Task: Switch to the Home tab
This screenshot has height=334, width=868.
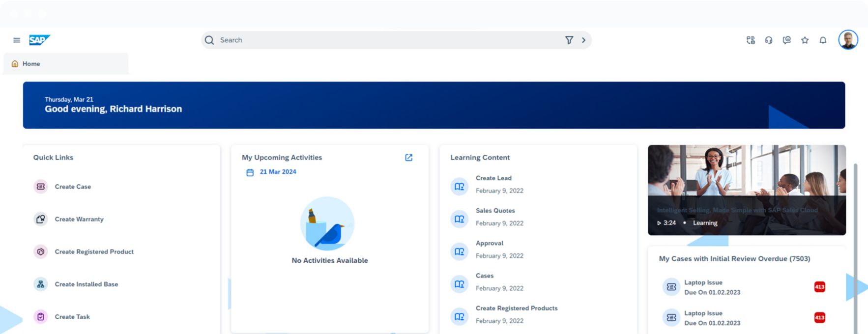Action: coord(31,64)
